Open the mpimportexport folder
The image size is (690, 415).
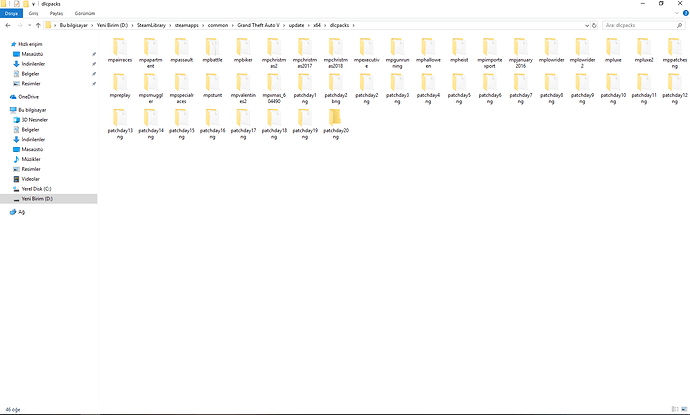coord(489,53)
